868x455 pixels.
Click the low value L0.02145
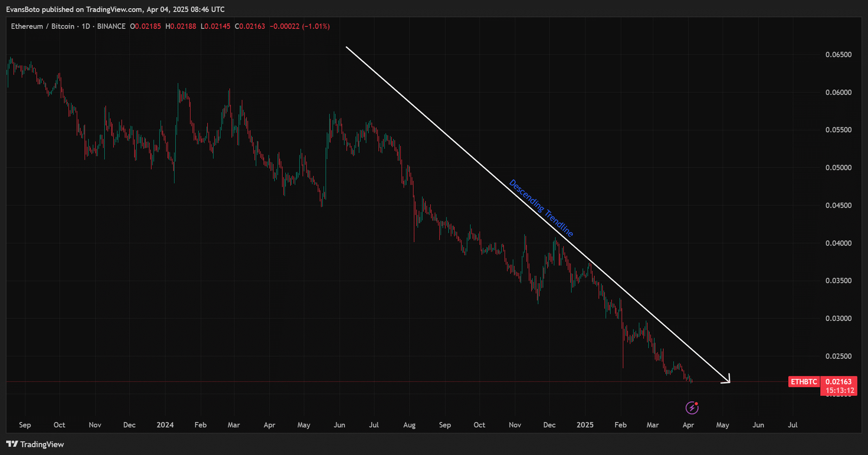pos(215,26)
